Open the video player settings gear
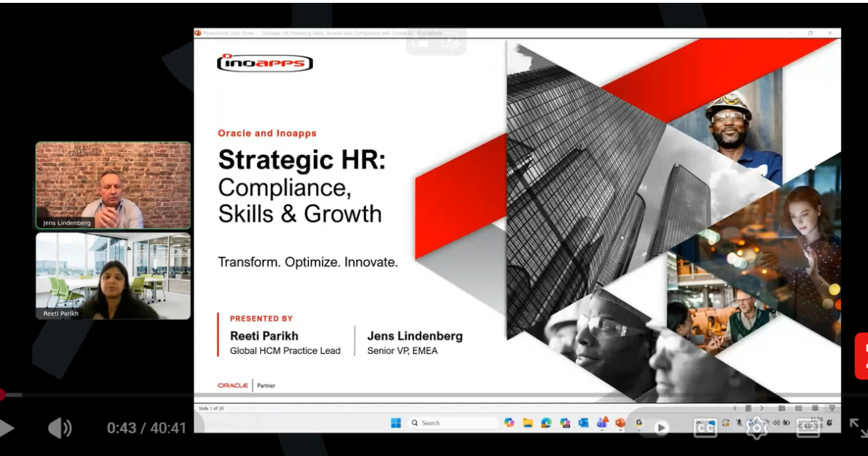868x456 pixels. 757,428
